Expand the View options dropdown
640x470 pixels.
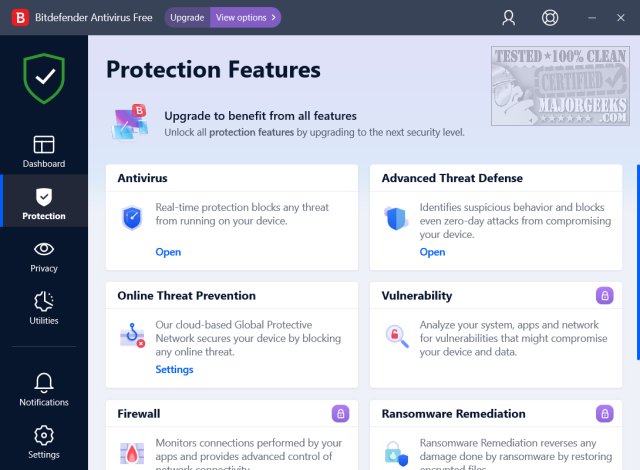245,17
